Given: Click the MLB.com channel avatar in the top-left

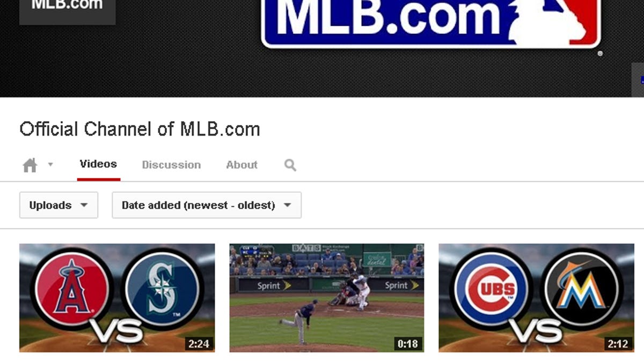Looking at the screenshot, I should pyautogui.click(x=67, y=10).
